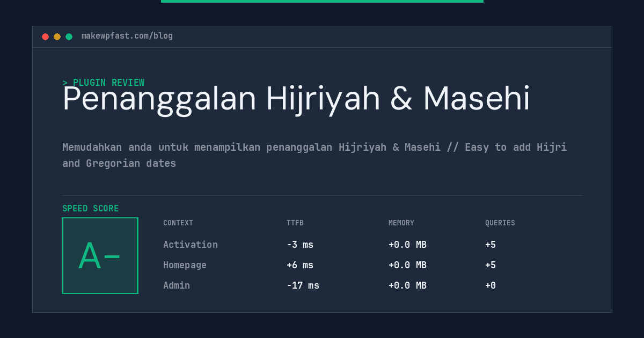
Task: Click the plugin description paragraph
Action: pyautogui.click(x=314, y=155)
